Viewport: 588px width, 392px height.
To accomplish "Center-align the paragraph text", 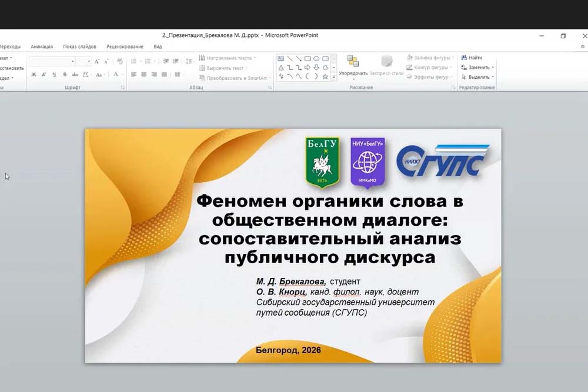I will [x=144, y=75].
